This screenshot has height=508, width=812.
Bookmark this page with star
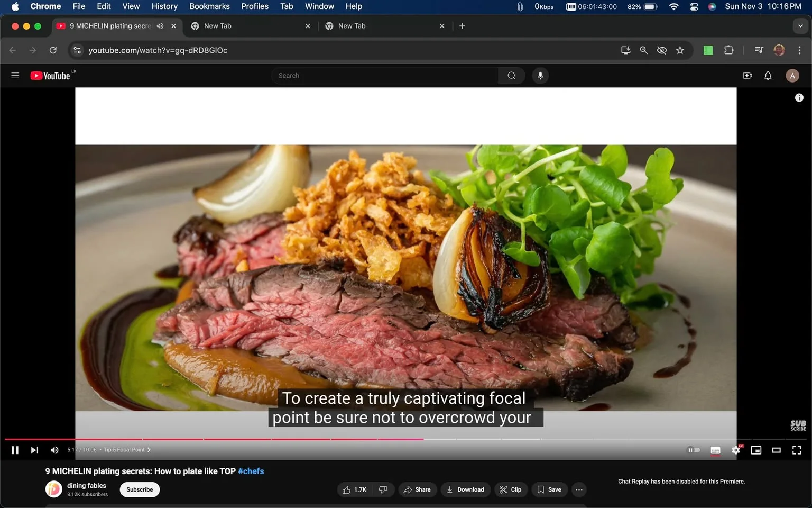click(x=680, y=50)
